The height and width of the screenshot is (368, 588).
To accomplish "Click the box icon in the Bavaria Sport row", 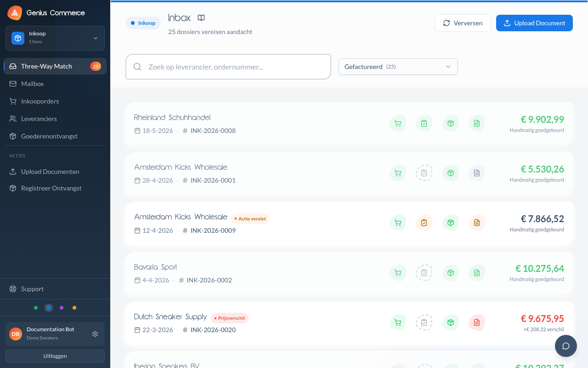I will pos(451,273).
